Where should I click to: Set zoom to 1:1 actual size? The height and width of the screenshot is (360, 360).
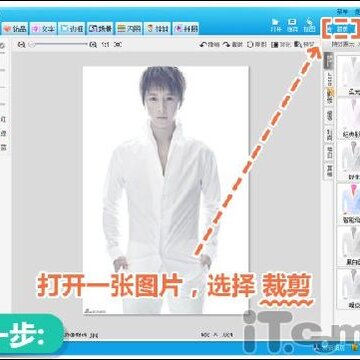pos(105,44)
